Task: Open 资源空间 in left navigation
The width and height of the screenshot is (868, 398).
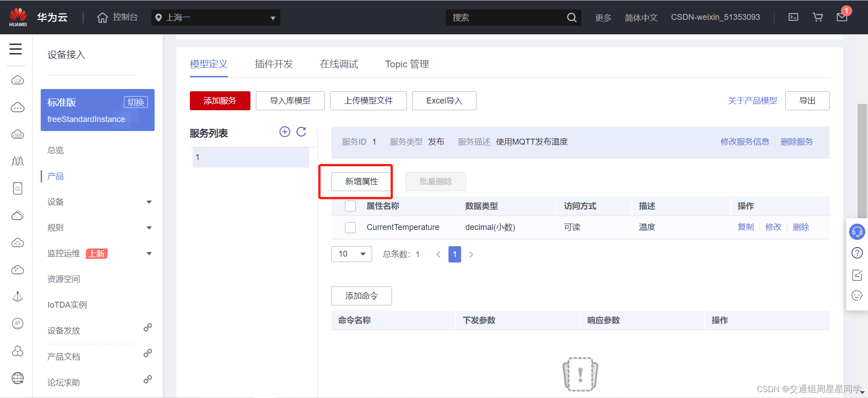Action: (64, 279)
